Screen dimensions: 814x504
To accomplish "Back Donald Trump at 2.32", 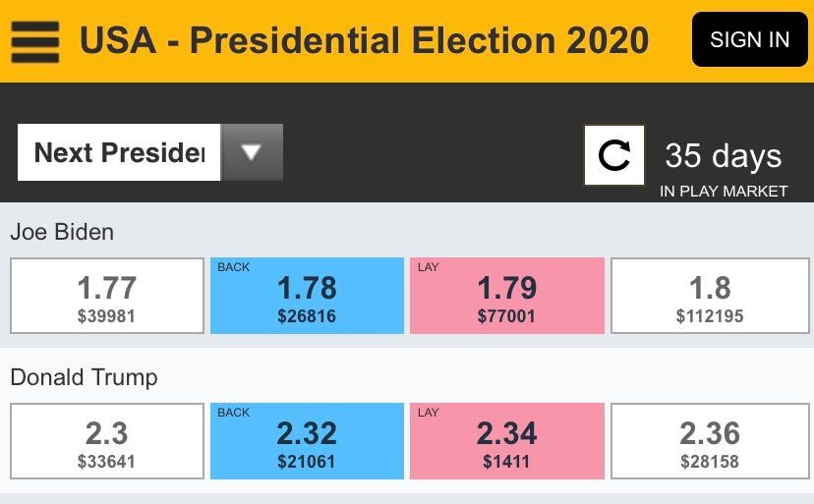I will [307, 441].
